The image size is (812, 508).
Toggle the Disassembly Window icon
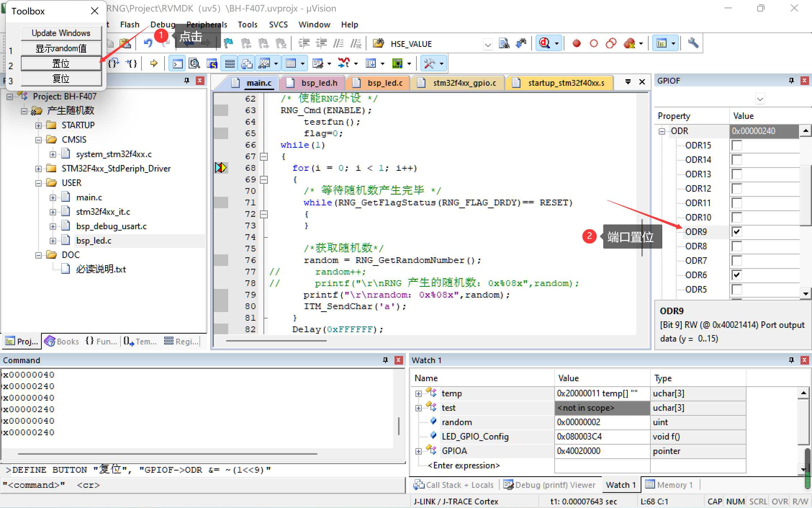(194, 64)
